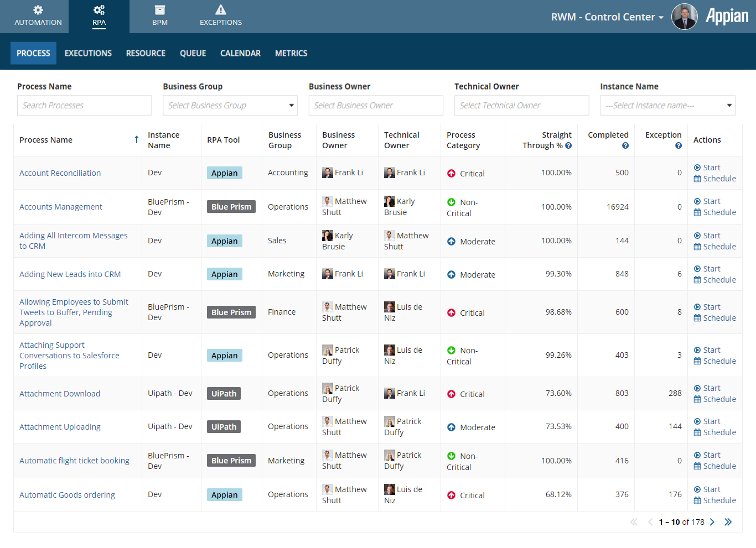756x548 pixels.
Task: Click the Select Business Owner field
Action: (x=376, y=106)
